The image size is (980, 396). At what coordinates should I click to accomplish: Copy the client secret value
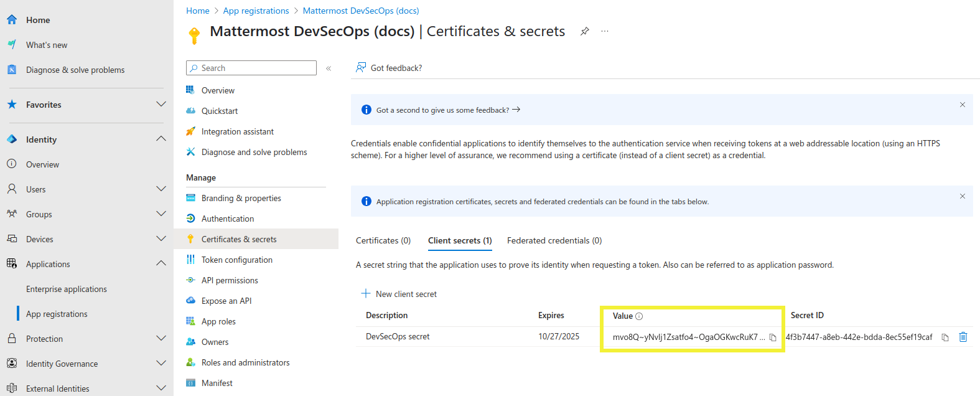[773, 337]
